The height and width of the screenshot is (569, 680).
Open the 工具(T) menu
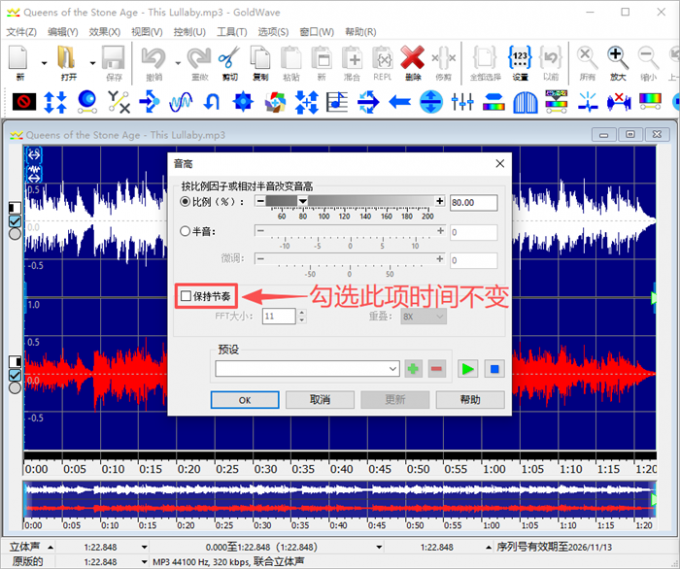click(232, 32)
